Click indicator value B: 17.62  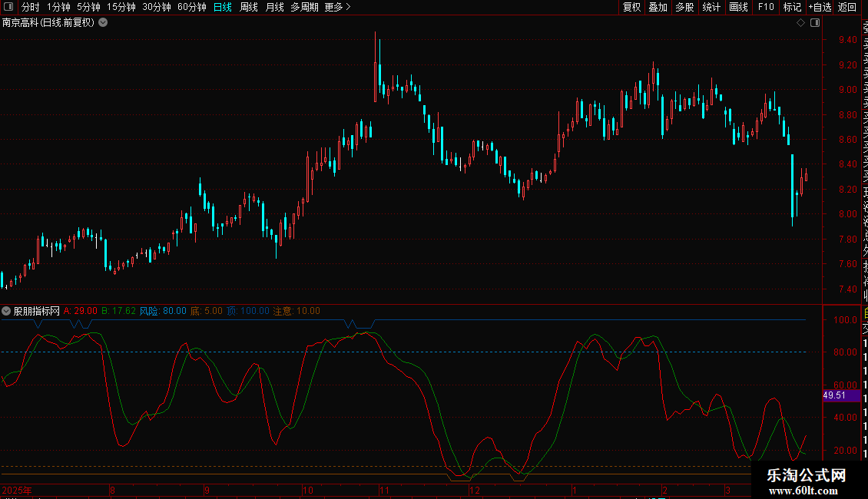click(x=118, y=311)
